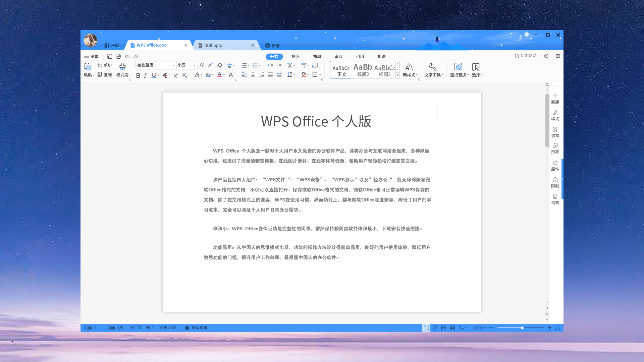Open the Shapes (形状) sidebar panel
This screenshot has width=644, height=362.
point(555,148)
